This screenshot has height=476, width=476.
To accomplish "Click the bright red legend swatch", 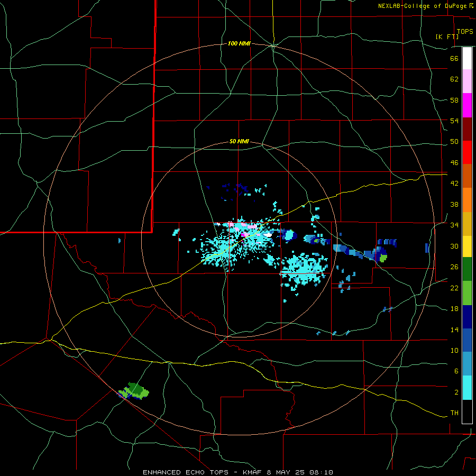I will point(467,152).
